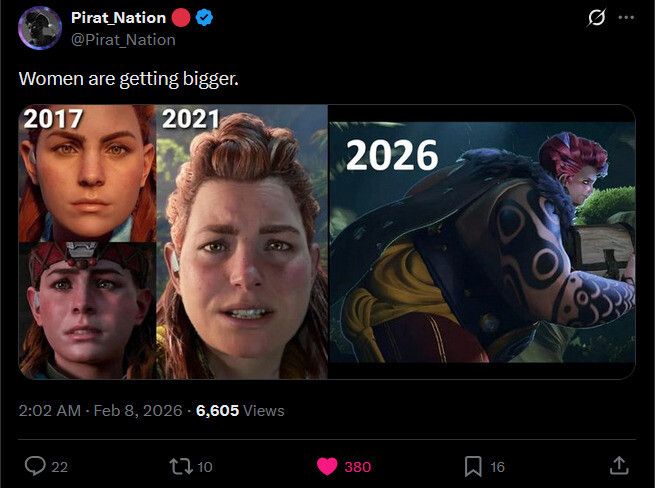
Task: Open the @Pirat_Nation handle link
Action: point(123,40)
